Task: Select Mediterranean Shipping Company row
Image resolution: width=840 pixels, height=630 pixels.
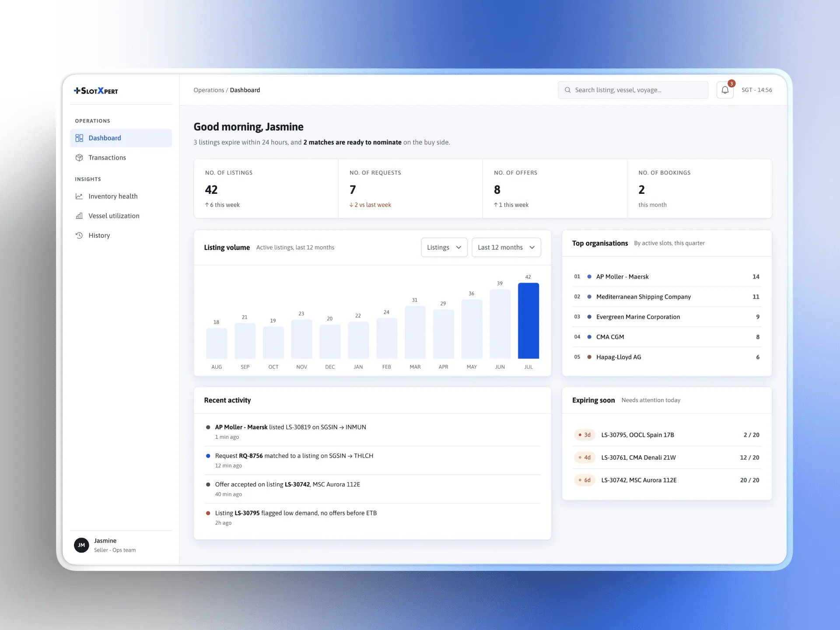Action: point(667,297)
